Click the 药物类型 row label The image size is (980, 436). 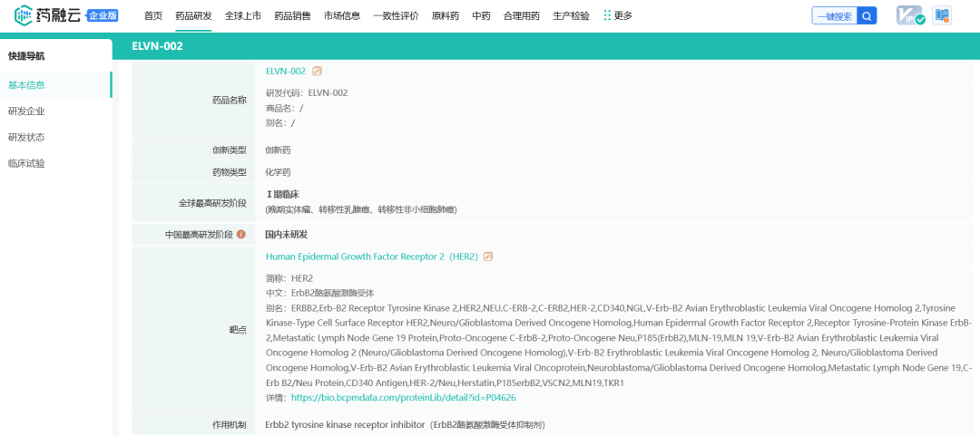coord(230,172)
